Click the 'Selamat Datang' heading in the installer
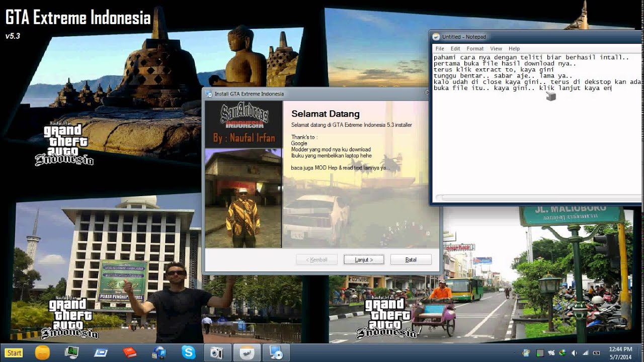644x362 pixels. point(326,114)
